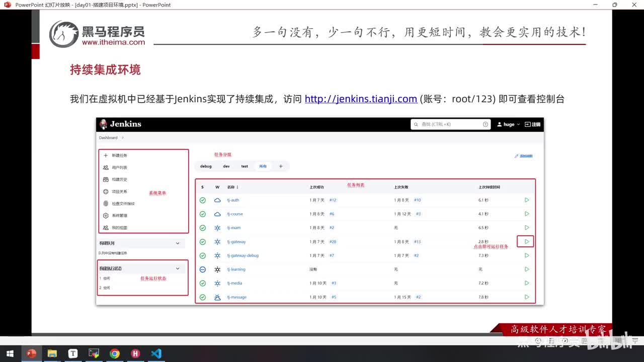Click the 添加说明 edit description link
The image size is (644, 362).
click(x=523, y=156)
